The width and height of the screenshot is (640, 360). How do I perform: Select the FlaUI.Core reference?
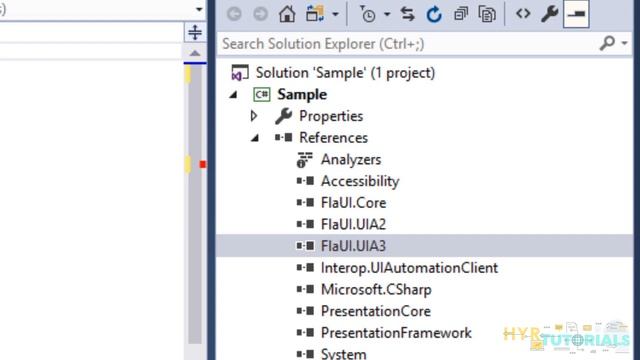[x=353, y=203]
